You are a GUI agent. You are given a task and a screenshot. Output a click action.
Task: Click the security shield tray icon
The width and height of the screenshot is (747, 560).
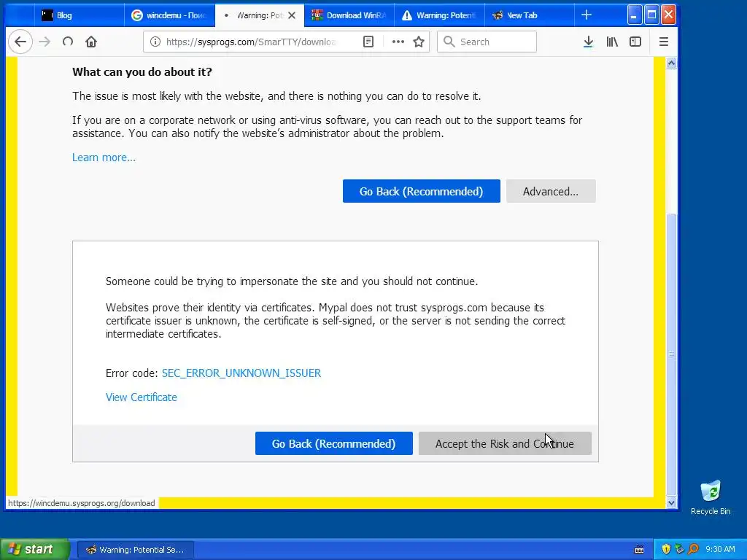(x=666, y=550)
